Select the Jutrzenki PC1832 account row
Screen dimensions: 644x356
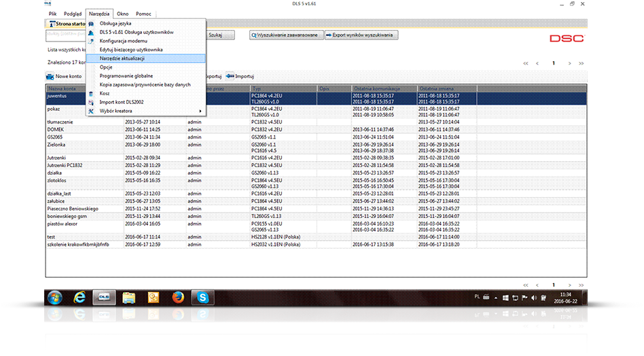(316, 165)
